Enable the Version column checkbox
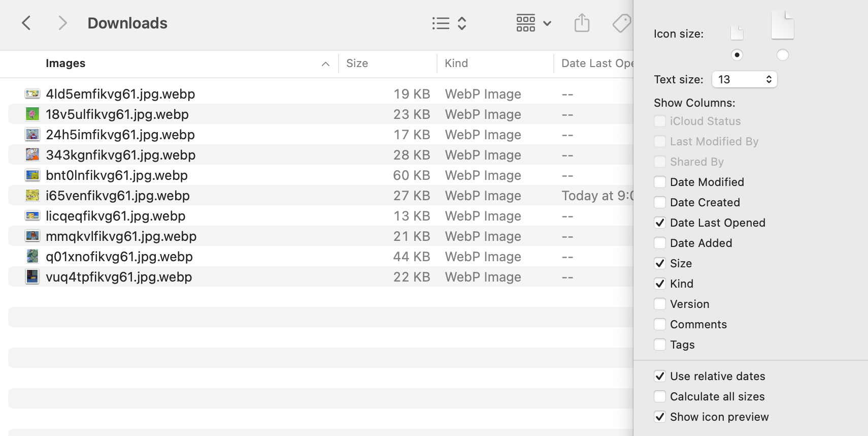The width and height of the screenshot is (868, 436). 660,304
